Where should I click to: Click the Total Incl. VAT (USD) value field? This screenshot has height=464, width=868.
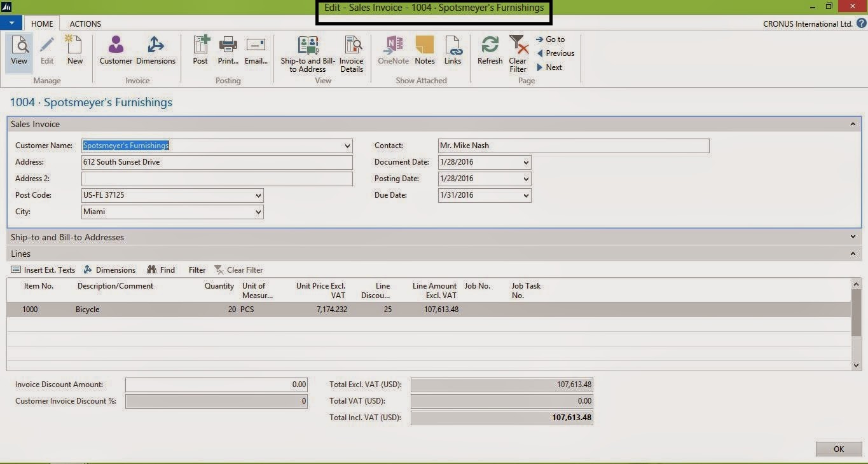click(502, 418)
